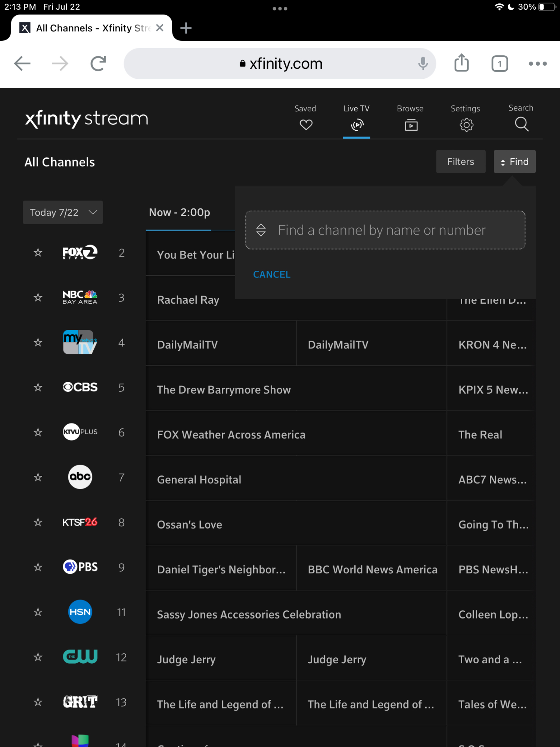Open PBS channel logo
The width and height of the screenshot is (560, 747).
[80, 567]
